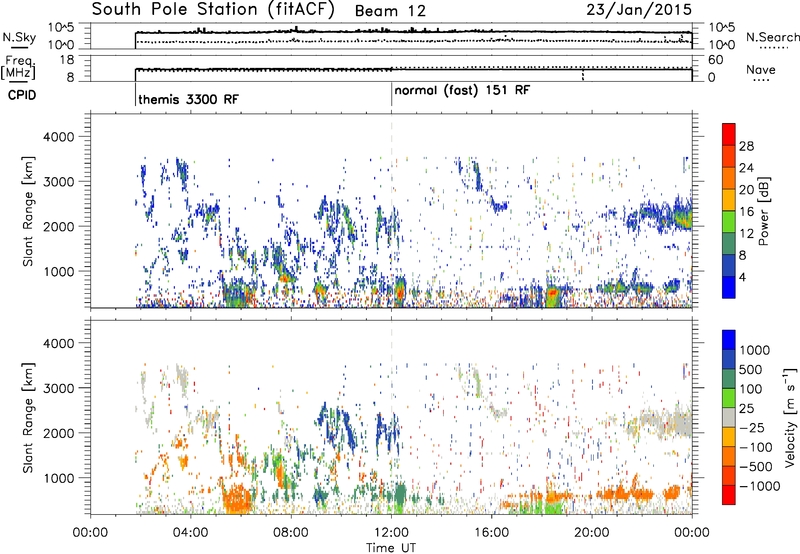The image size is (800, 554).
Task: Click the '18' tick on the frequency axis
Action: (67, 60)
